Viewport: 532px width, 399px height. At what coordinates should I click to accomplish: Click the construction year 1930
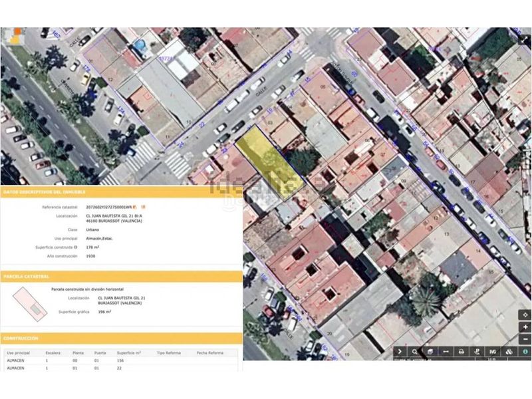[90, 256]
